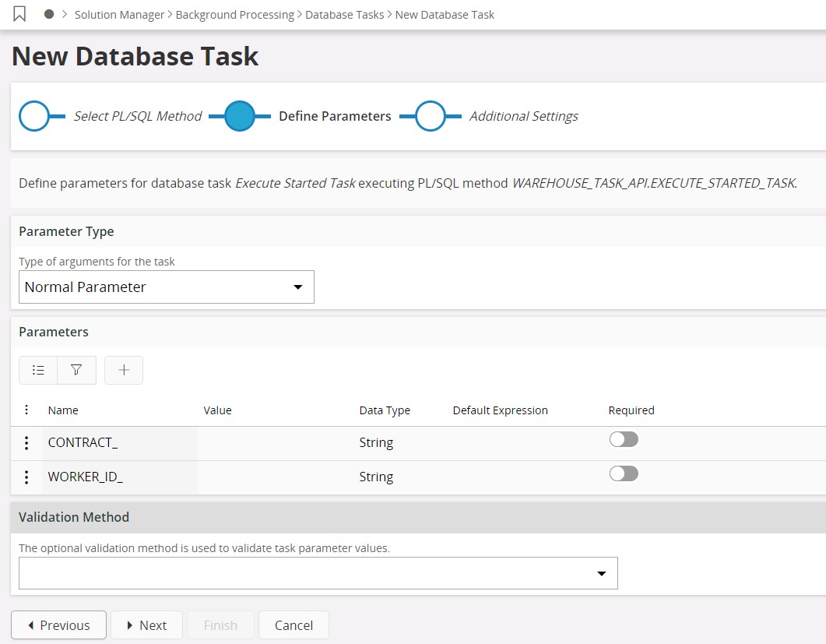Open row menu for WORKER_ID_ parameter
Image resolution: width=826 pixels, height=644 pixels.
26,477
